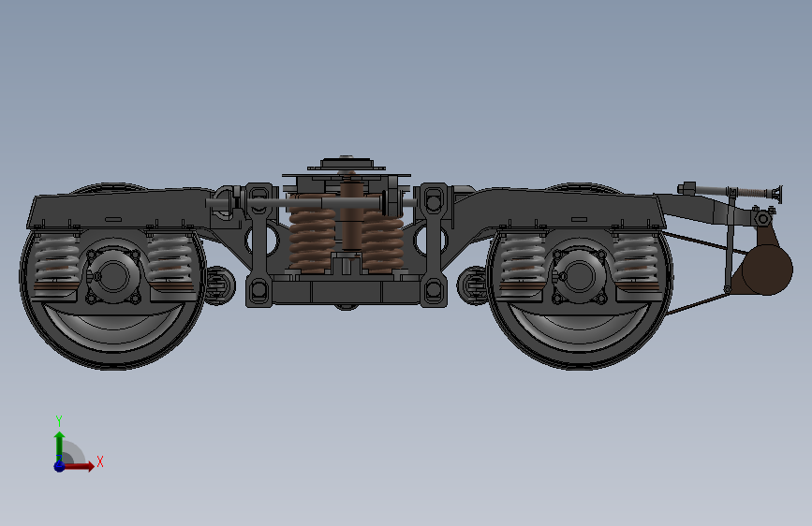Pick the grey coil spring left of left axle

[x=56, y=263]
